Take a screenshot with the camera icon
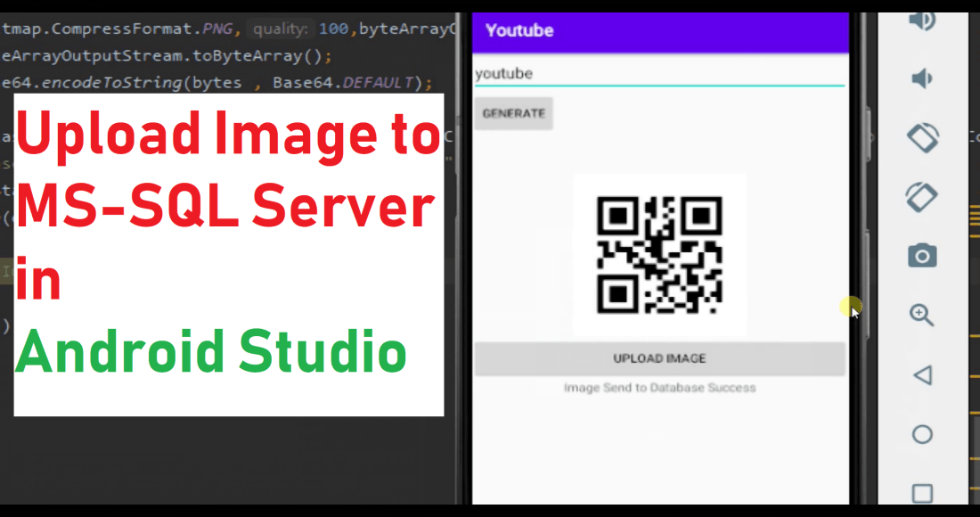The width and height of the screenshot is (980, 517). pyautogui.click(x=922, y=256)
